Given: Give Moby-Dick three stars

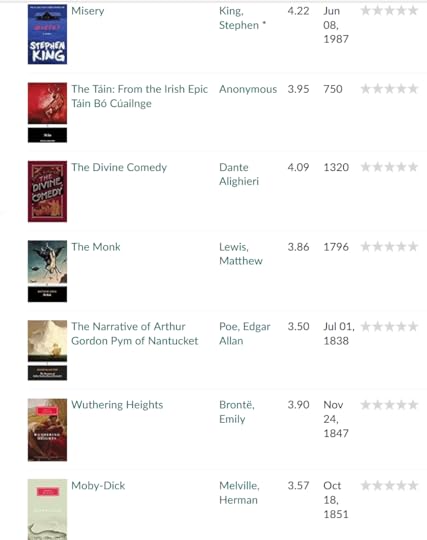Looking at the screenshot, I should click(389, 486).
